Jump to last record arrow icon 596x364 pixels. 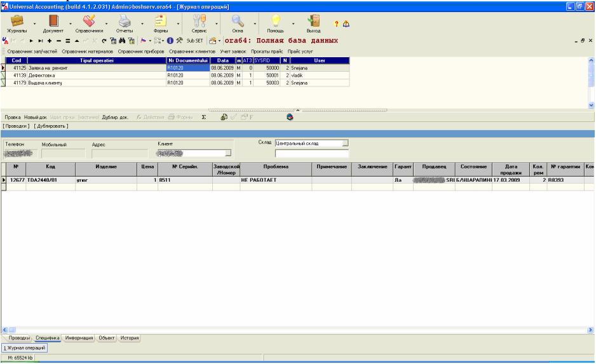coord(40,41)
